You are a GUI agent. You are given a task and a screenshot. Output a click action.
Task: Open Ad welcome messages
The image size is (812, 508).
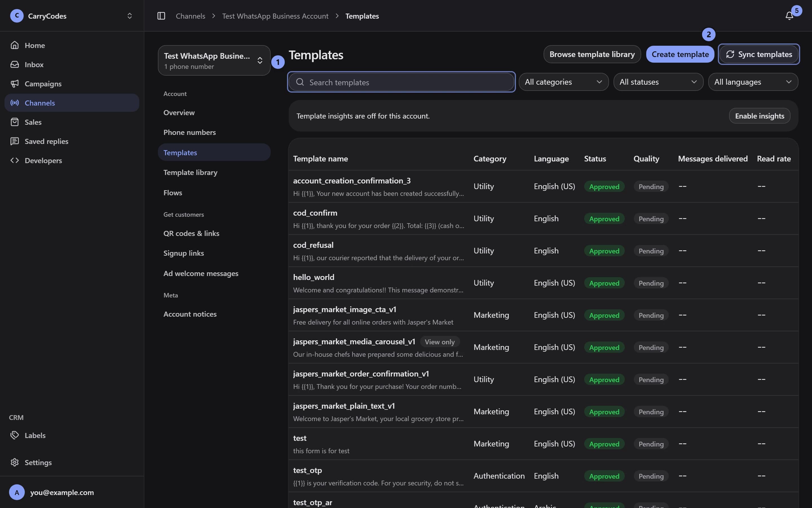coord(214,273)
